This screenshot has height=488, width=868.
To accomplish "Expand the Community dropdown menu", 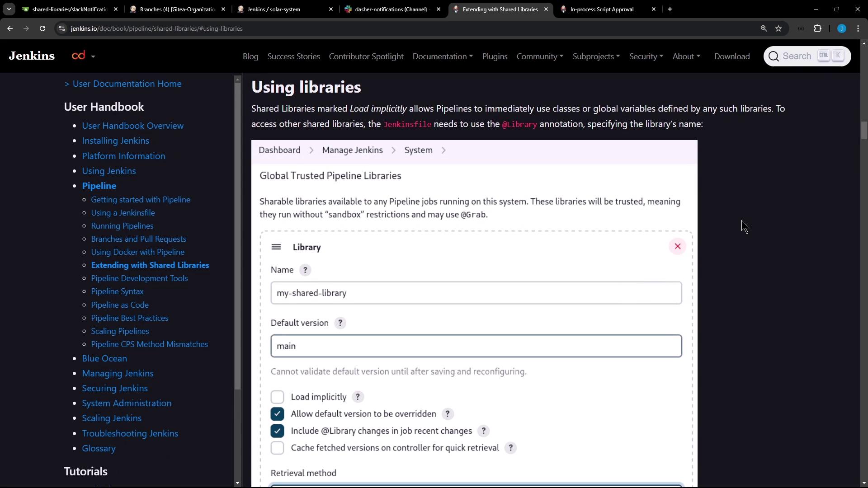I will [x=540, y=56].
